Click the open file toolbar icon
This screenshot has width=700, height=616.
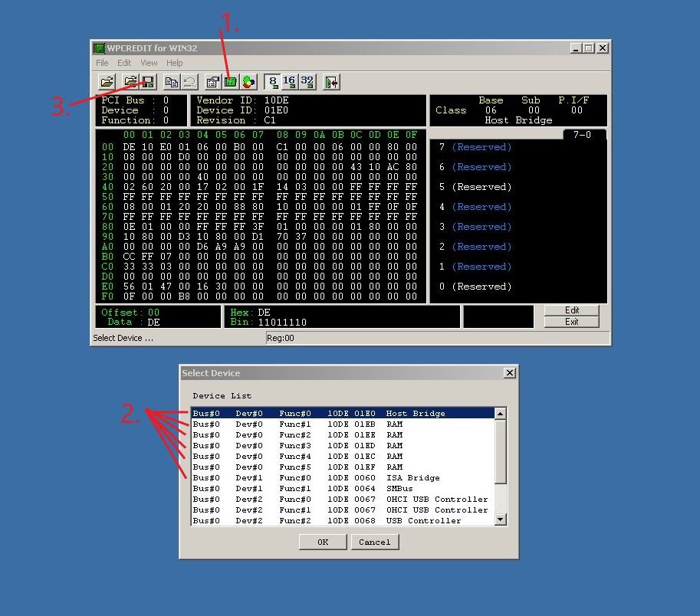[107, 82]
